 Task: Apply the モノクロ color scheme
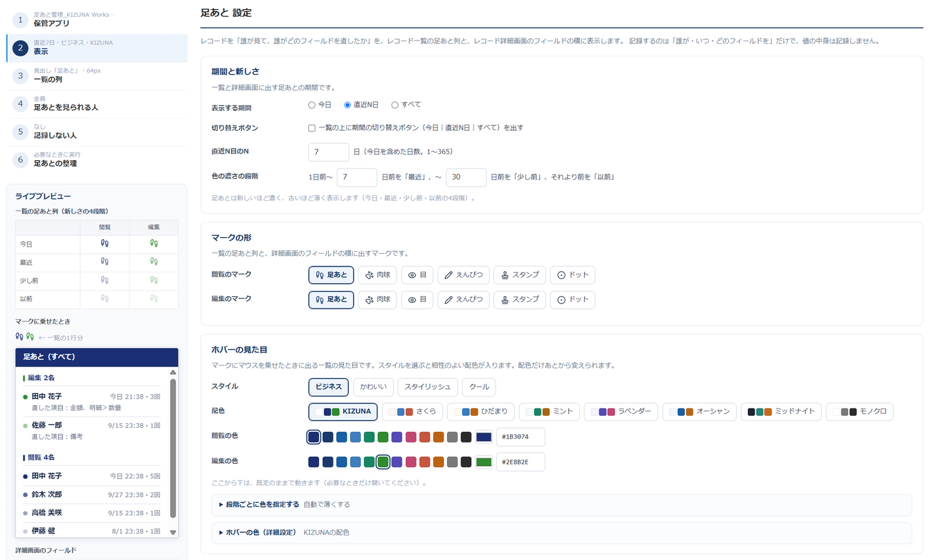pos(860,412)
